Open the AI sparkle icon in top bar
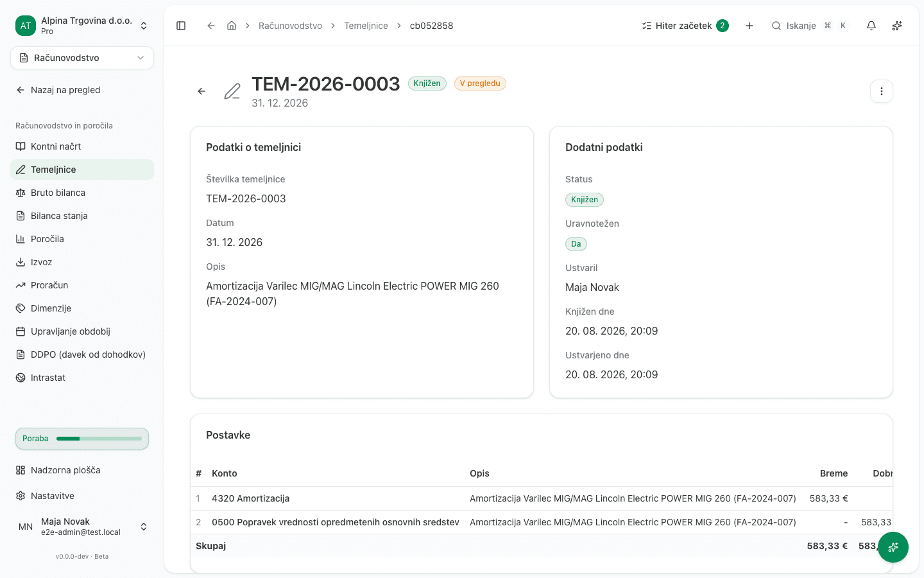 click(x=897, y=26)
